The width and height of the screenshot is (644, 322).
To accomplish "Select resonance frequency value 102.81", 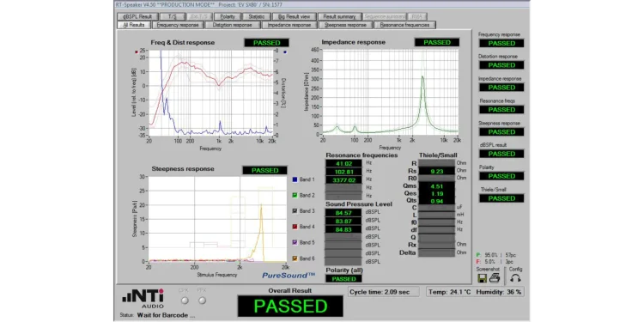I will (343, 171).
